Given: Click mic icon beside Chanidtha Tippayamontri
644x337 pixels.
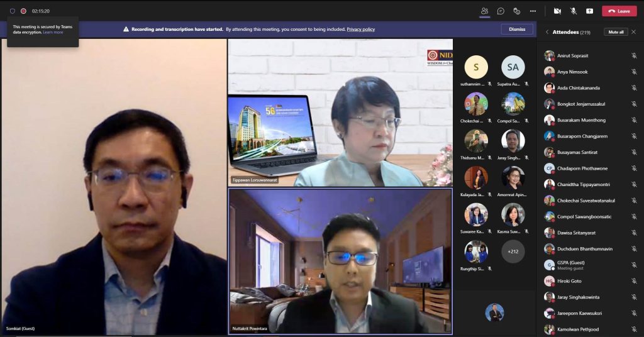Looking at the screenshot, I should [x=634, y=184].
